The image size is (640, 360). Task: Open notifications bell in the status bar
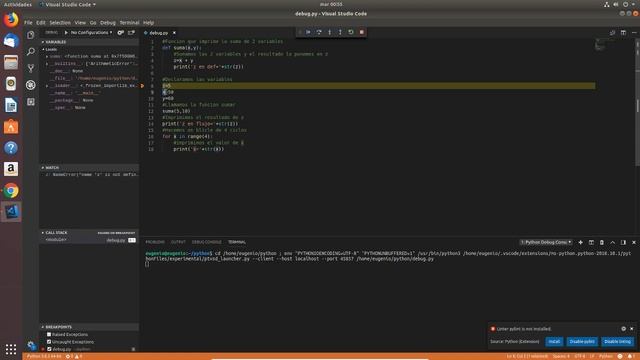(631, 356)
